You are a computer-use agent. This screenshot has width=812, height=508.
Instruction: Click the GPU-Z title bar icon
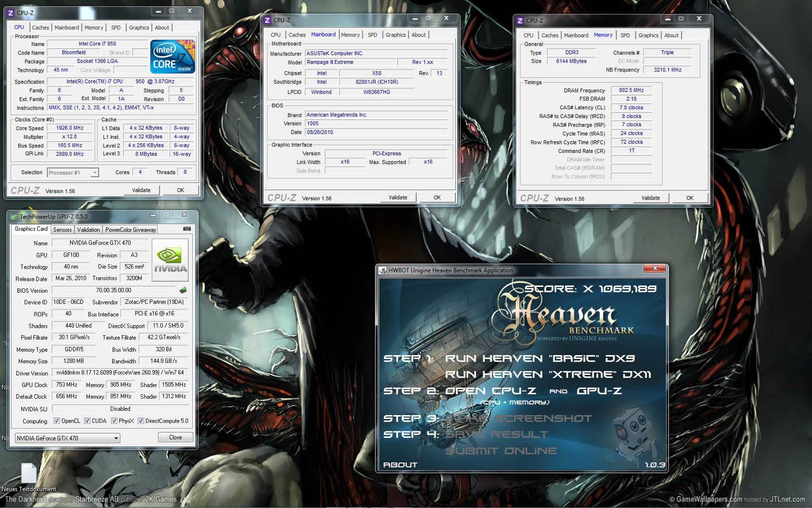tap(14, 216)
